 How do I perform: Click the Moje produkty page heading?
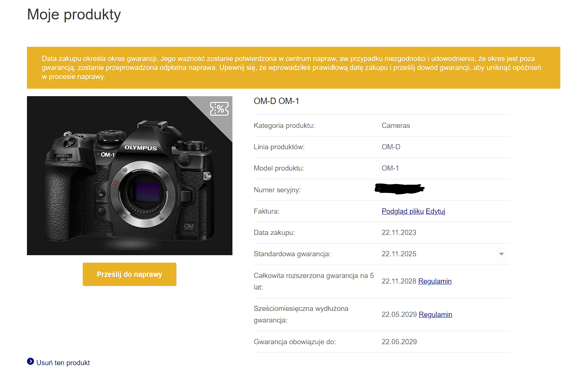pos(74,15)
